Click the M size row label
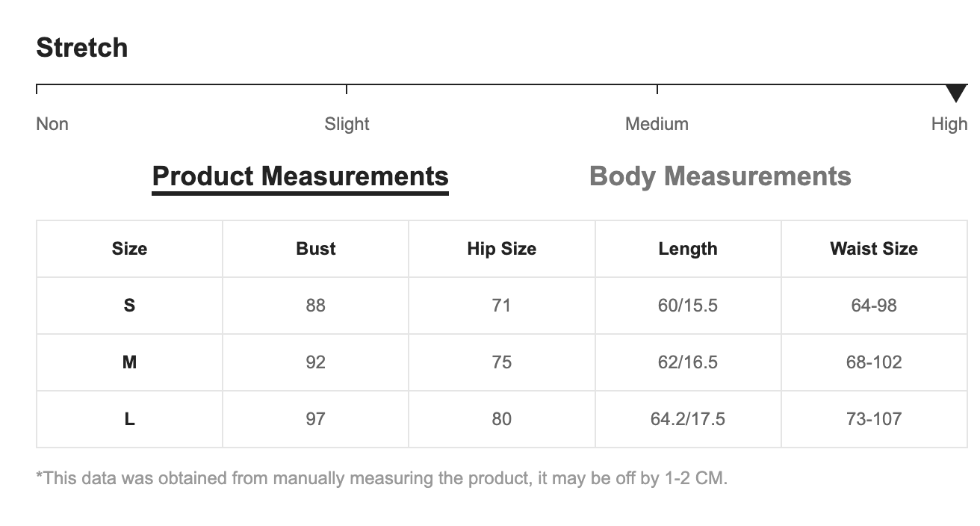This screenshot has width=980, height=526. tap(129, 362)
